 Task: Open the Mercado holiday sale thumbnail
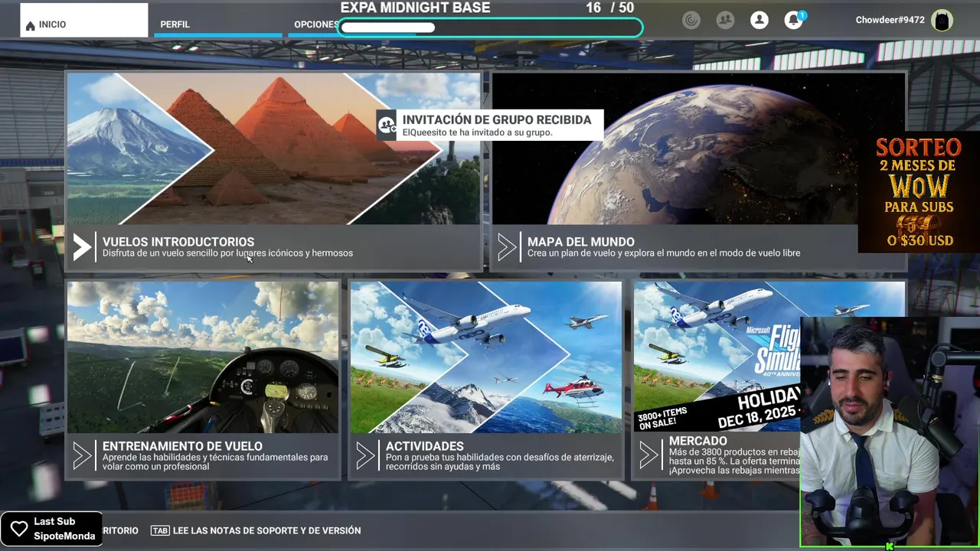(717, 357)
